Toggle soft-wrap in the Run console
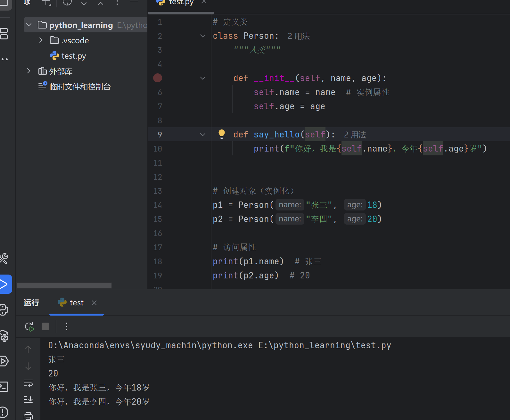This screenshot has height=420, width=510. 28,383
